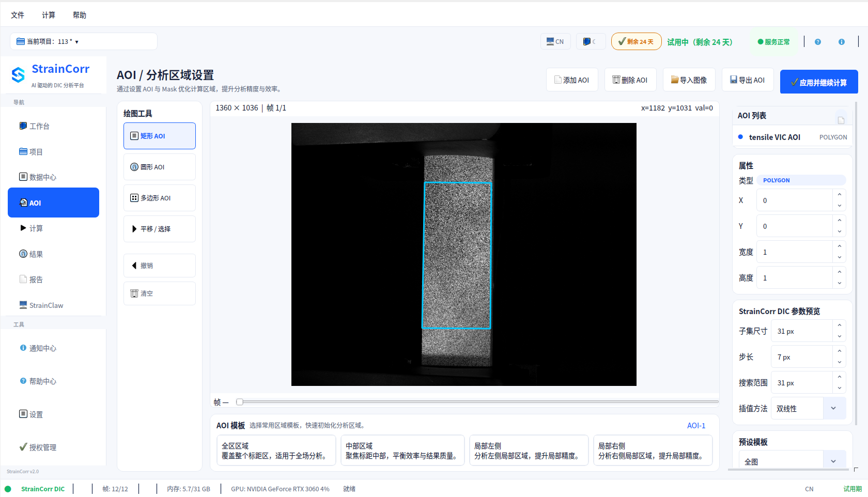Choose the 局部左侧 template
Viewport: 868px width, 497px height.
[x=529, y=451]
